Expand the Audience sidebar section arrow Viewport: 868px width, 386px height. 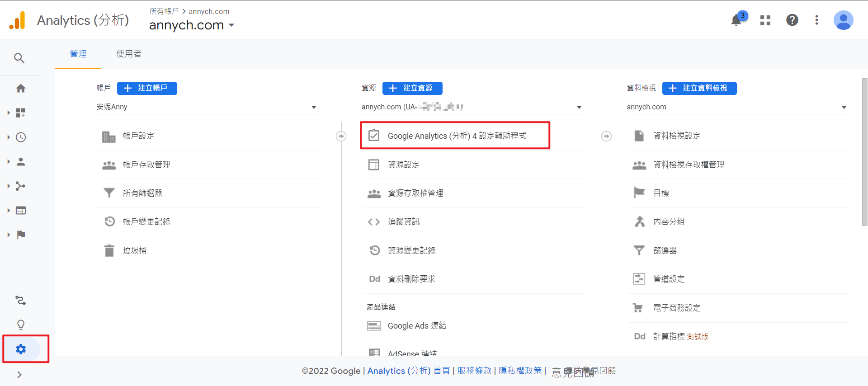coord(8,161)
